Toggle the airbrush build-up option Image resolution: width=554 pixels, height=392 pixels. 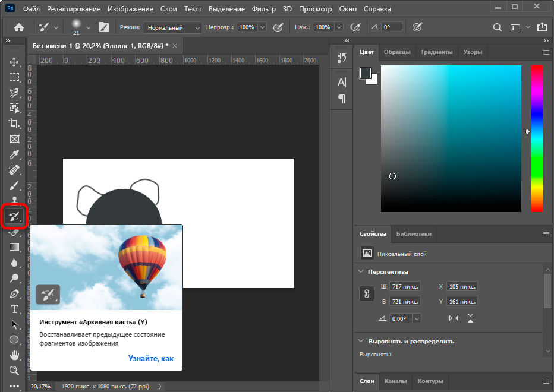tap(356, 27)
